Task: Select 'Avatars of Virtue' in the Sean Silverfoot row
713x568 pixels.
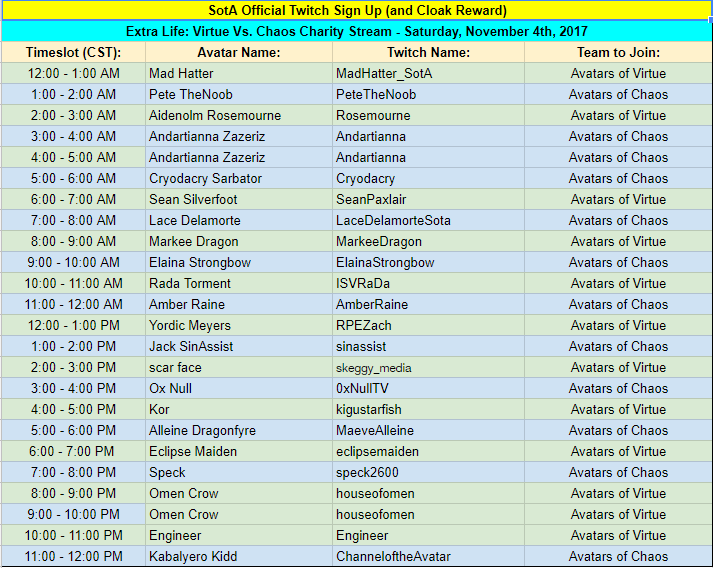Action: point(618,199)
